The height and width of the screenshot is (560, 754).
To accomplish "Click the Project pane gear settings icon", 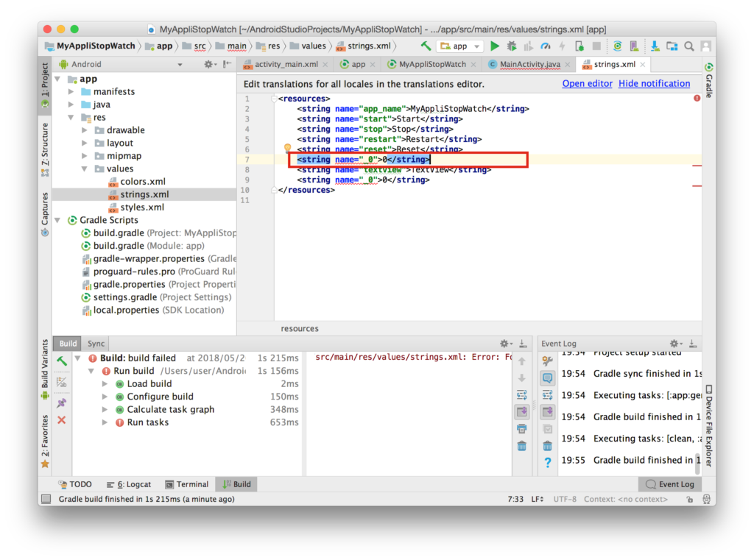I will (x=208, y=64).
